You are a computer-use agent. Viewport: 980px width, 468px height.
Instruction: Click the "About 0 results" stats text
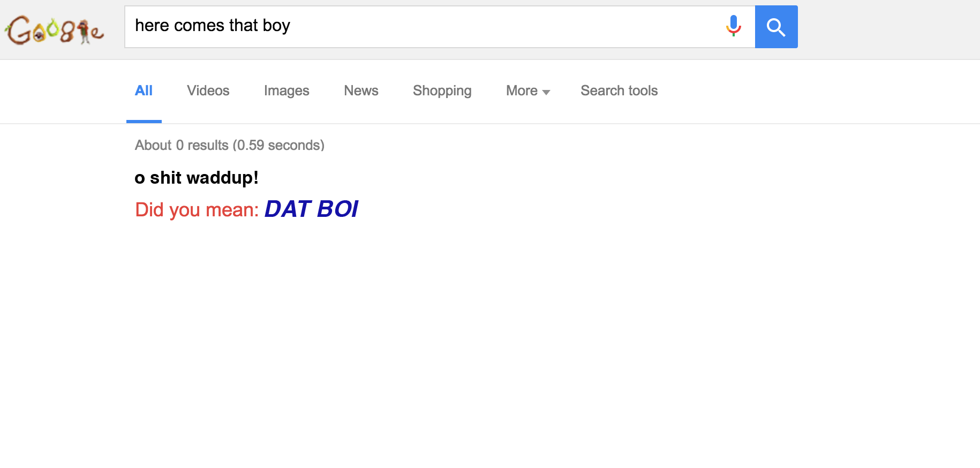[x=229, y=145]
